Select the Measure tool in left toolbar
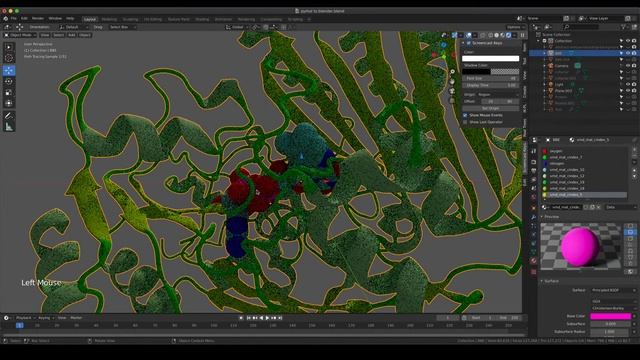This screenshot has height=360, width=640. 9,127
